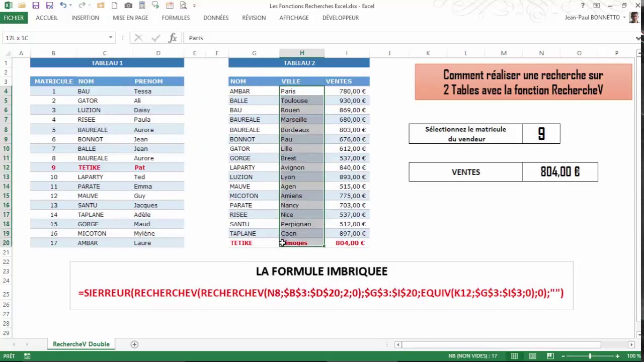Open the FICHIER tab
644x362 pixels.
pos(14,18)
